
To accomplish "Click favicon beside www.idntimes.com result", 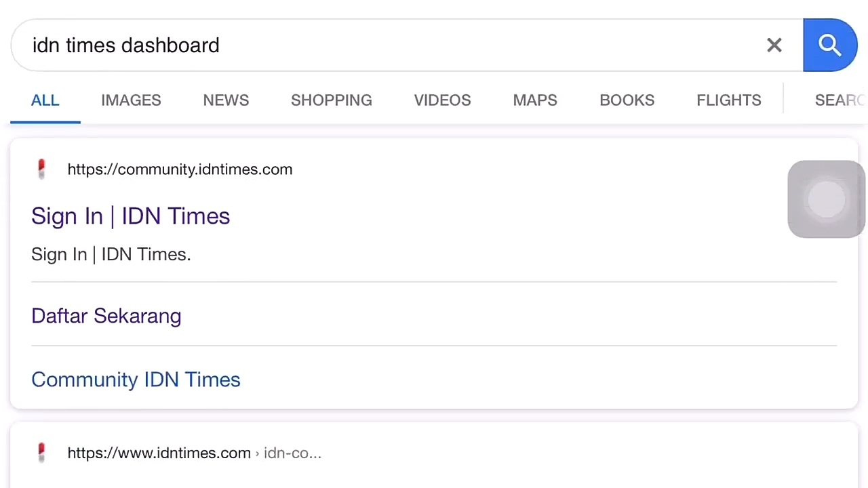I will (41, 452).
